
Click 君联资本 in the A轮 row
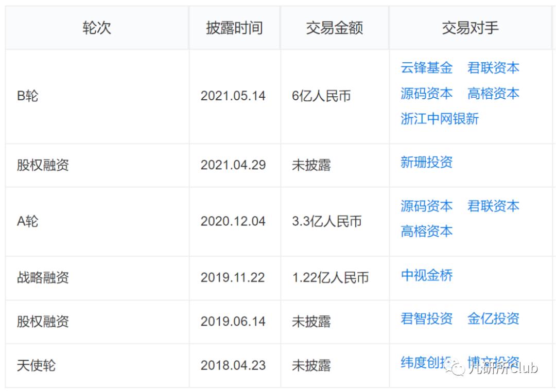pos(493,206)
